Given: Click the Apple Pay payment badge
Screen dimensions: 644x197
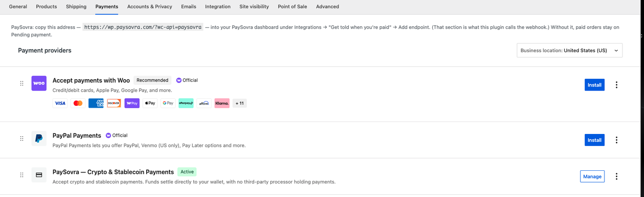Looking at the screenshot, I should (150, 104).
